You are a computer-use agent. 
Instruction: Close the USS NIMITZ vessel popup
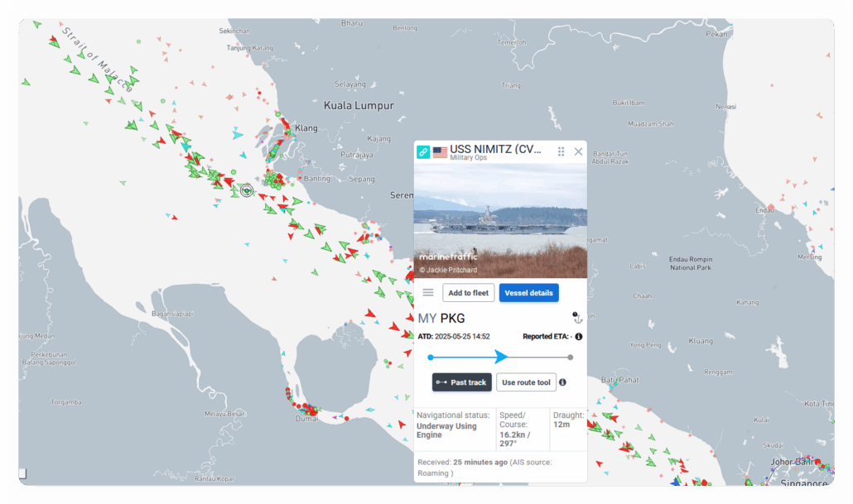(x=578, y=151)
